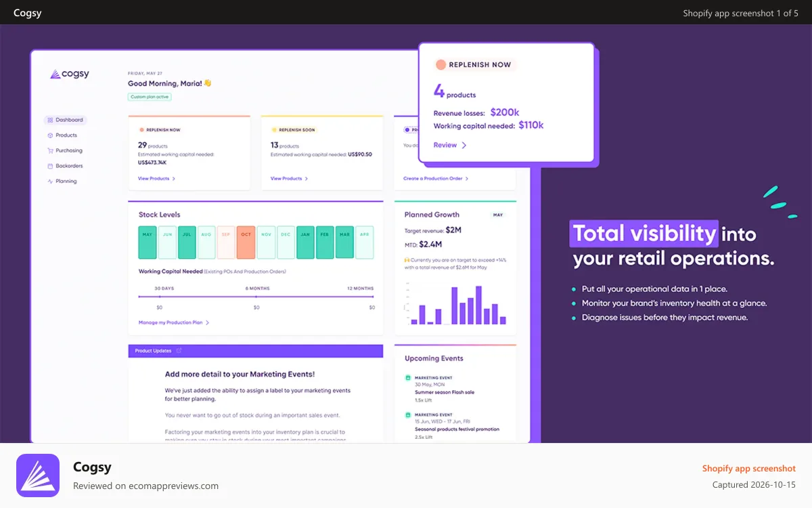Select JUL stock level tile
Image resolution: width=812 pixels, height=508 pixels.
(187, 242)
